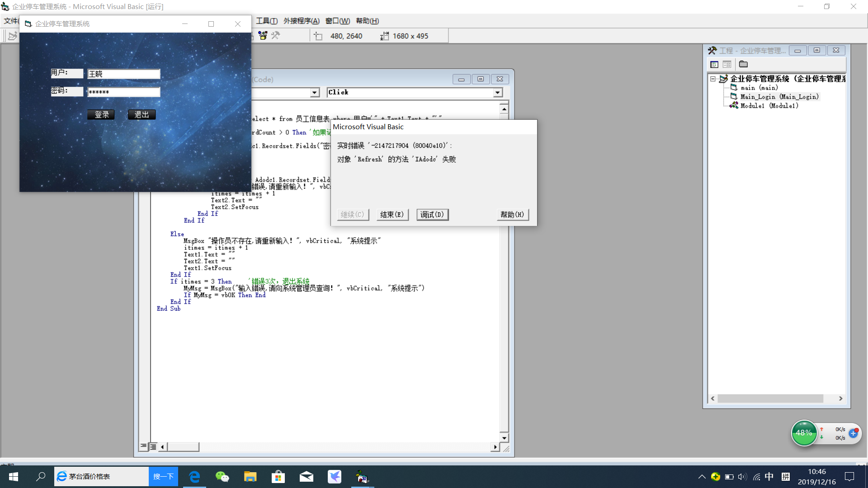
Task: Click 结束(E) in the error dialog
Action: [x=392, y=215]
